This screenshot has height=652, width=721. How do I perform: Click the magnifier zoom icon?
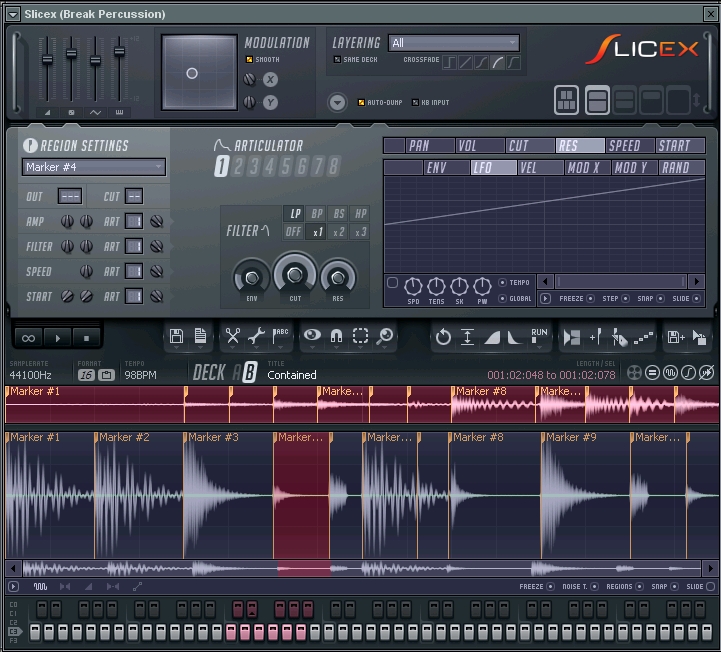coord(384,337)
